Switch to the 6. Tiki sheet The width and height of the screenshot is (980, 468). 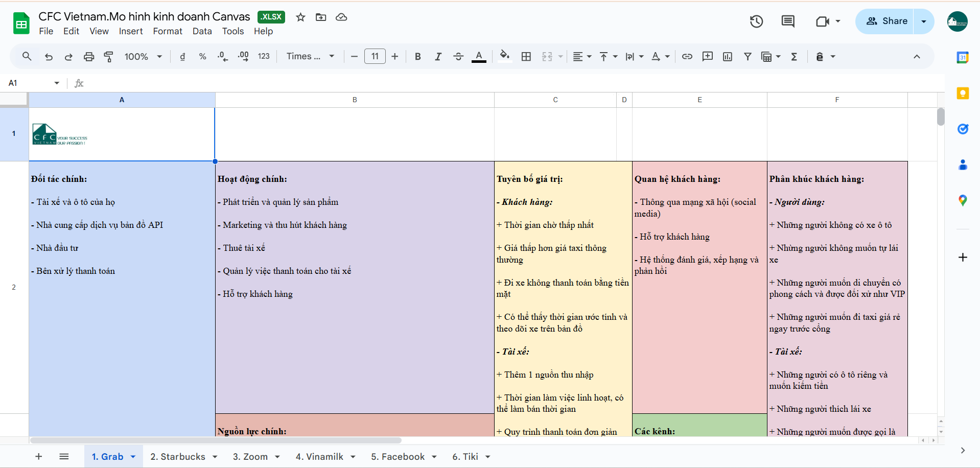point(465,457)
